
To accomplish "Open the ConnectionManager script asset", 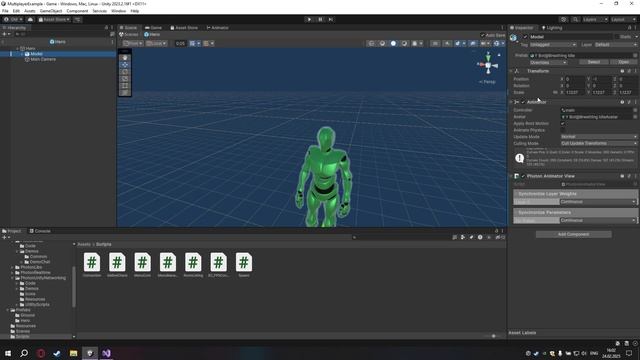I will click(x=92, y=265).
